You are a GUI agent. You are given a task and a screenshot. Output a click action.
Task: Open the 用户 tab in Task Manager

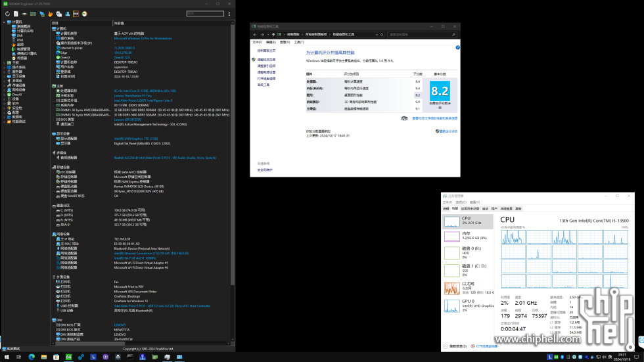click(x=494, y=208)
